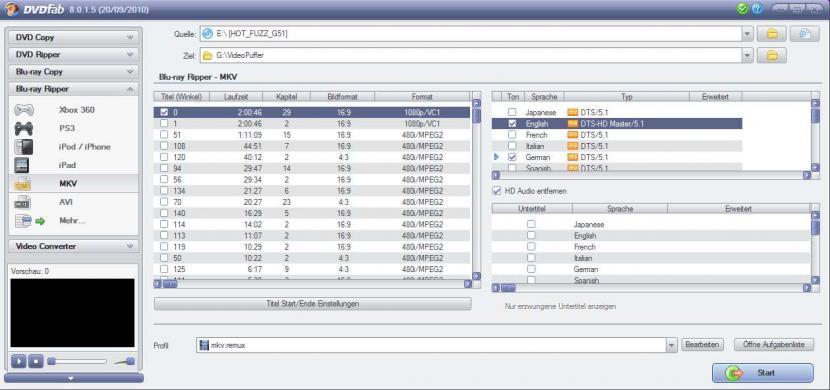Pick the iPad output icon

tap(22, 165)
